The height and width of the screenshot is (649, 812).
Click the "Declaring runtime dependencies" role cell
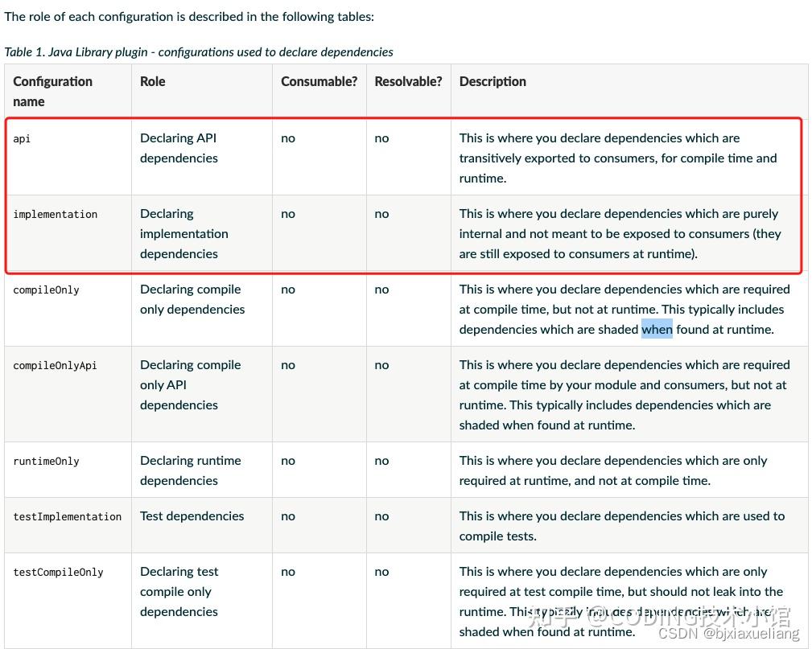[191, 470]
